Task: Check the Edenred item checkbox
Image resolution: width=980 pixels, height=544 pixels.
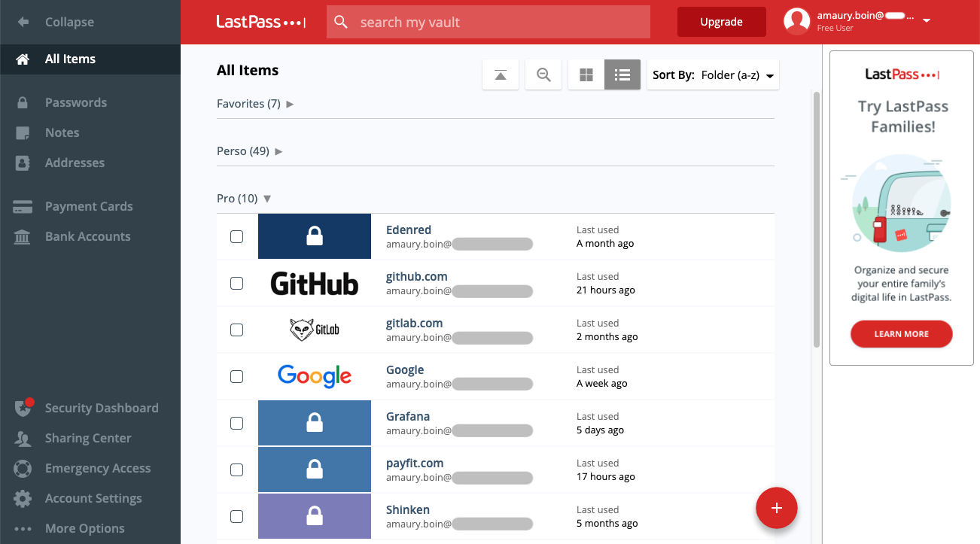Action: tap(236, 236)
